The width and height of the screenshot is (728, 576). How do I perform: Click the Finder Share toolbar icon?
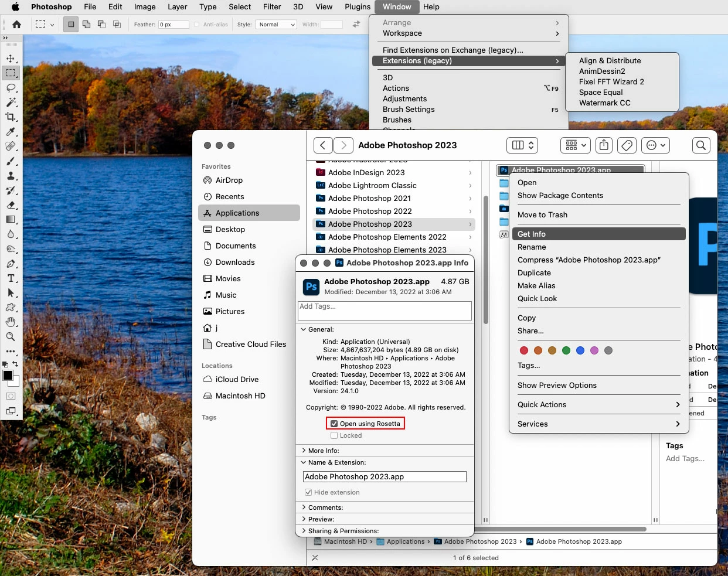tap(604, 145)
